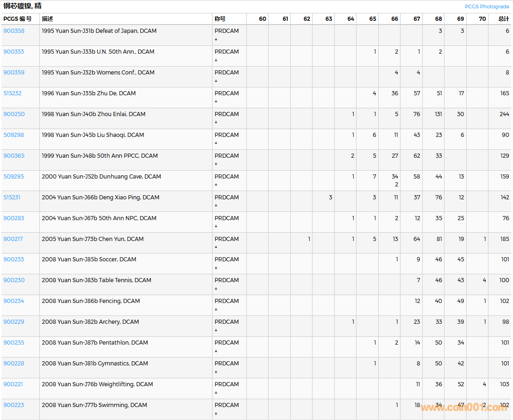
Task: Click the PCGS 编号 column header
Action: [x=18, y=19]
